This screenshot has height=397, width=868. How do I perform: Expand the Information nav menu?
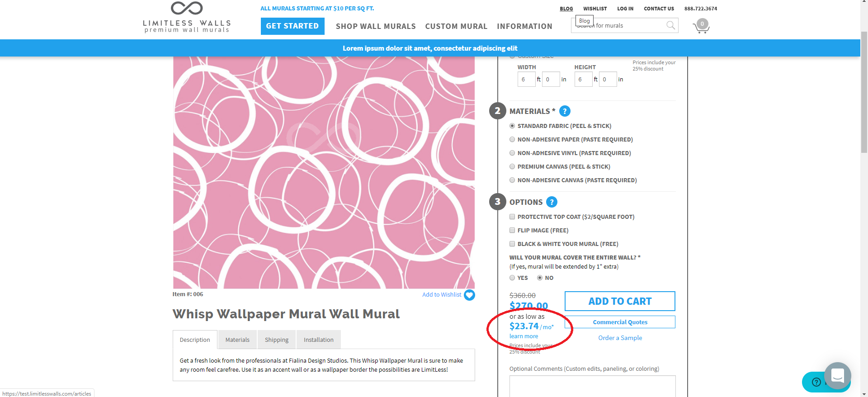coord(524,26)
